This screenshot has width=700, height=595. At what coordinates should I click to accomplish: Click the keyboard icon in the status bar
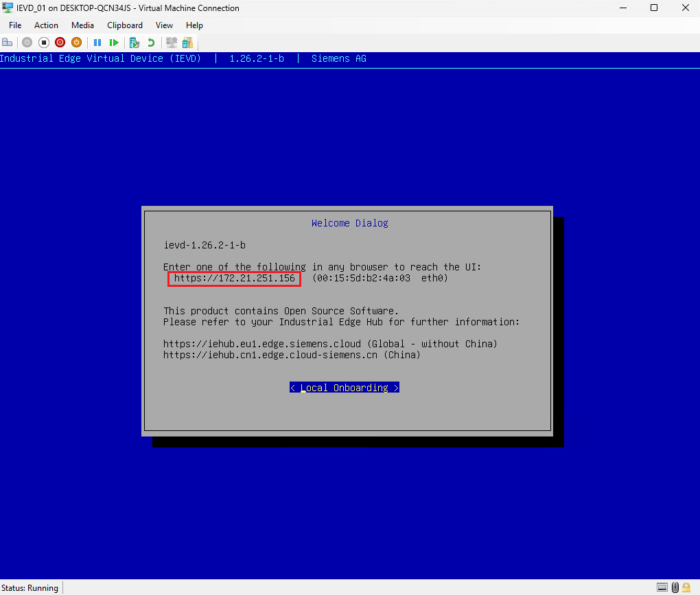coord(662,587)
